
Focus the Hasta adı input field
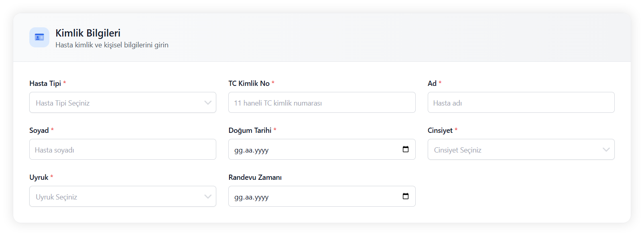(521, 103)
